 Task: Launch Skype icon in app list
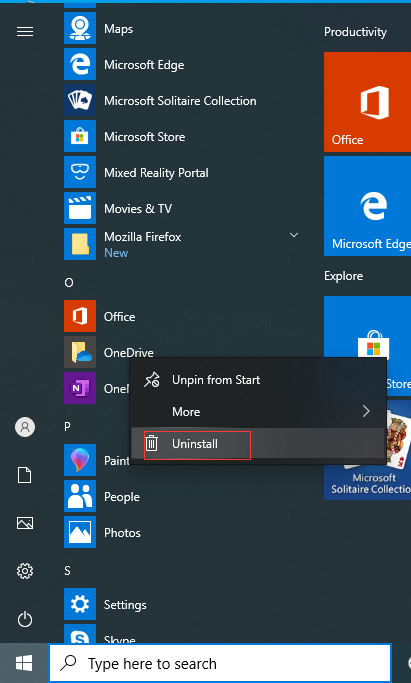[x=80, y=634]
